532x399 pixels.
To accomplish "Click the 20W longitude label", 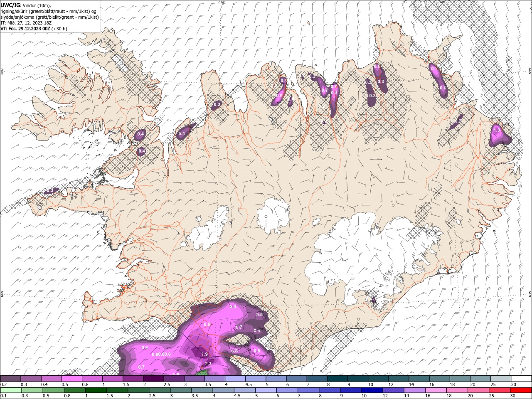I will [x=221, y=2].
